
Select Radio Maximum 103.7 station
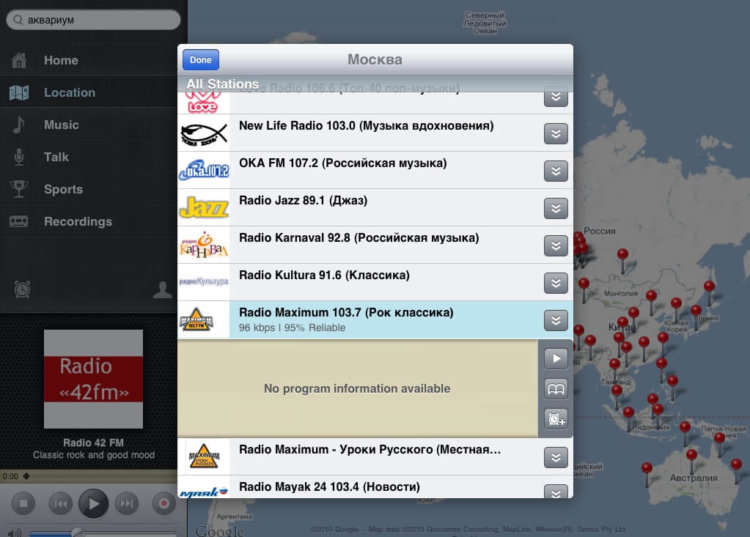point(375,320)
